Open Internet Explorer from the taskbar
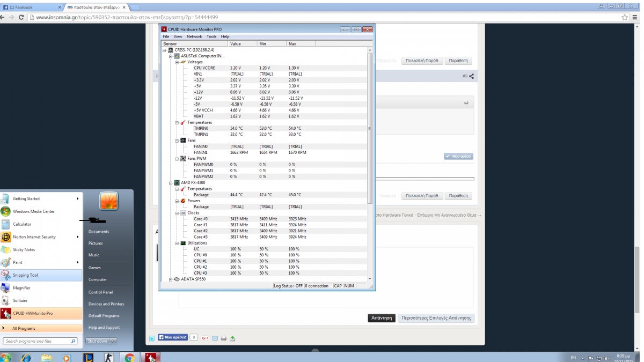 tap(26, 357)
